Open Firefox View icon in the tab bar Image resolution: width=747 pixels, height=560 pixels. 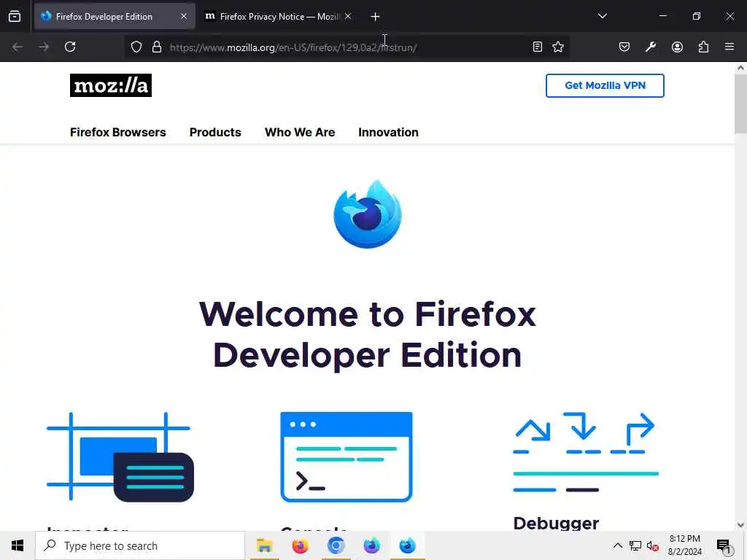point(15,17)
